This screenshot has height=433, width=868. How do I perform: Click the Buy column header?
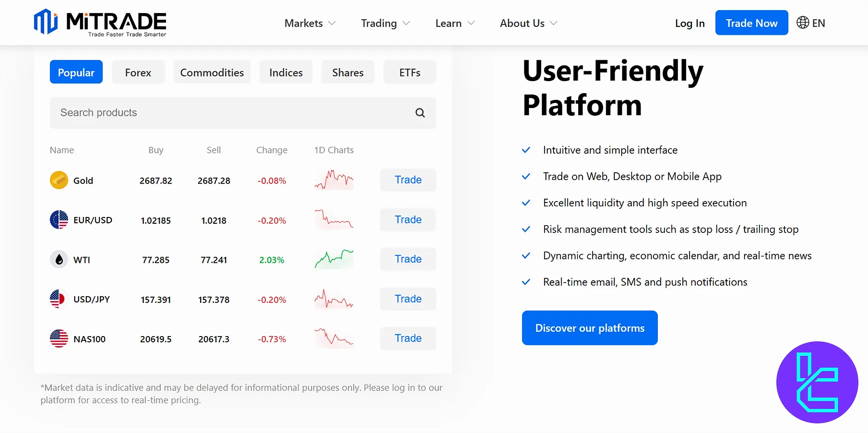click(156, 150)
